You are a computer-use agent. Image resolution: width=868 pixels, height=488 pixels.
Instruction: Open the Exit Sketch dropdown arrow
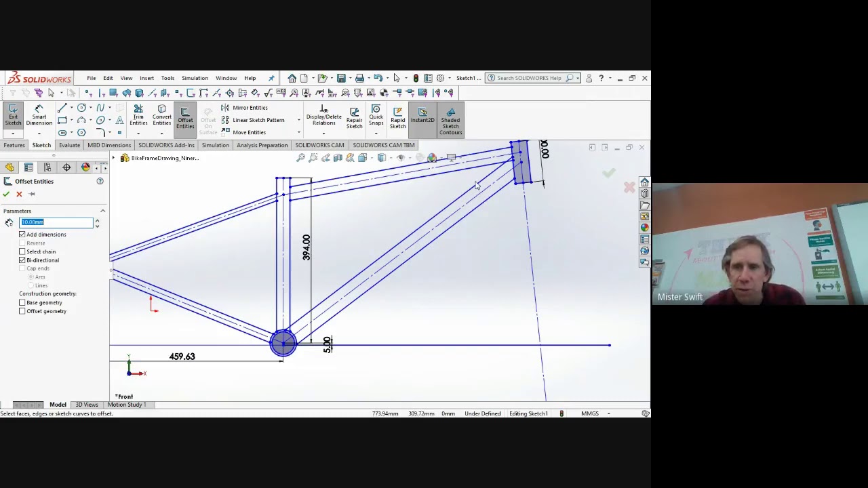pyautogui.click(x=13, y=133)
